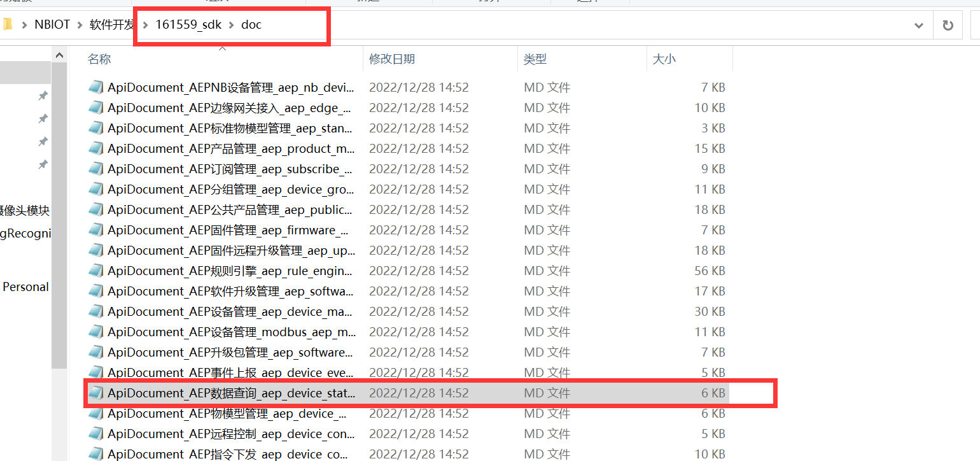This screenshot has width=980, height=461.
Task: Click the 15 KB size value
Action: 710,148
